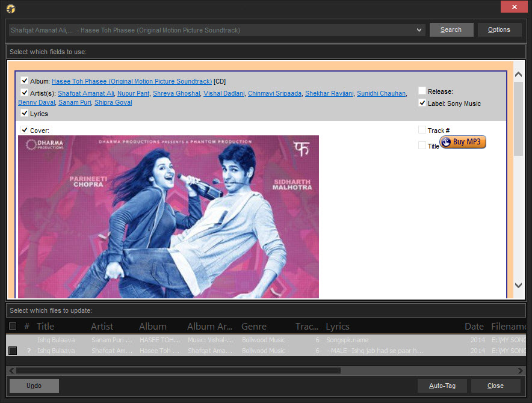The image size is (532, 403).
Task: Enable the Title checkbox
Action: 422,146
